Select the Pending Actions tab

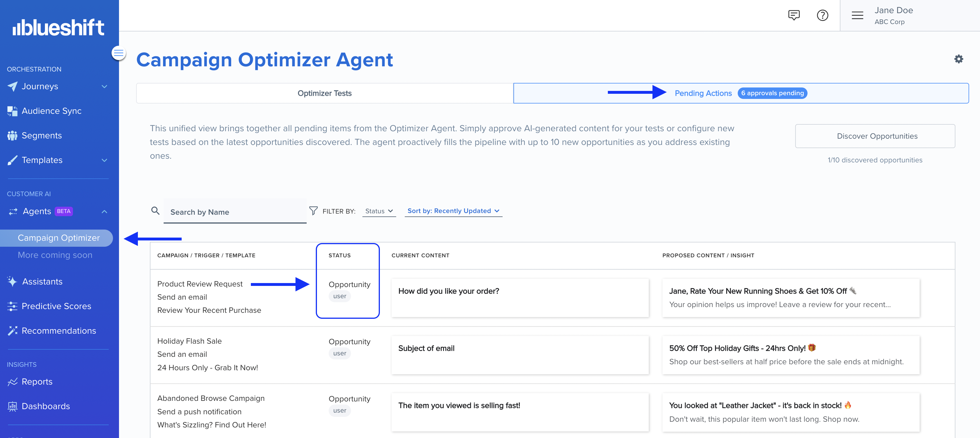[703, 93]
